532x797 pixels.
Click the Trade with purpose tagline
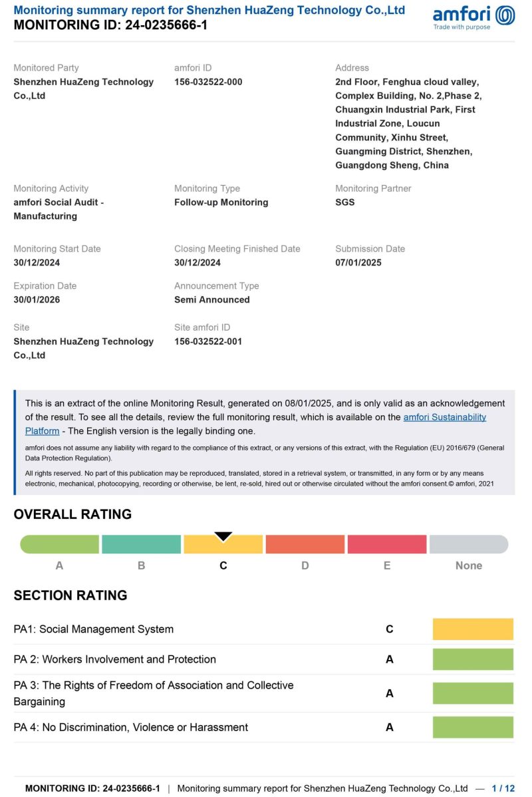(x=462, y=27)
